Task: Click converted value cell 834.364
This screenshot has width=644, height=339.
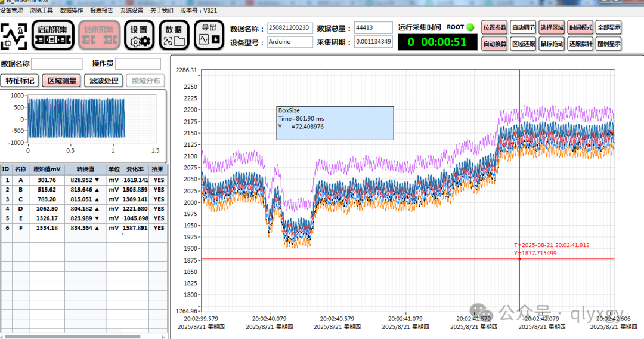Action: [x=85, y=227]
